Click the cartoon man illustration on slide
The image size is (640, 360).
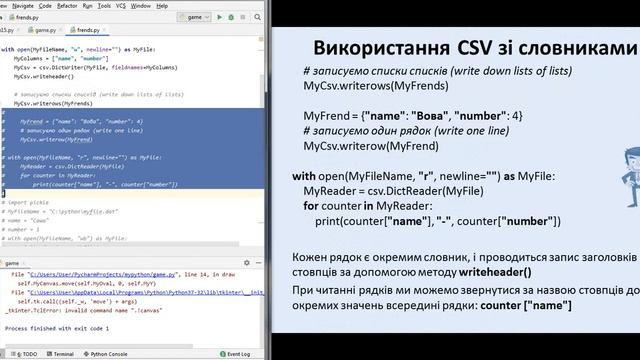631,177
